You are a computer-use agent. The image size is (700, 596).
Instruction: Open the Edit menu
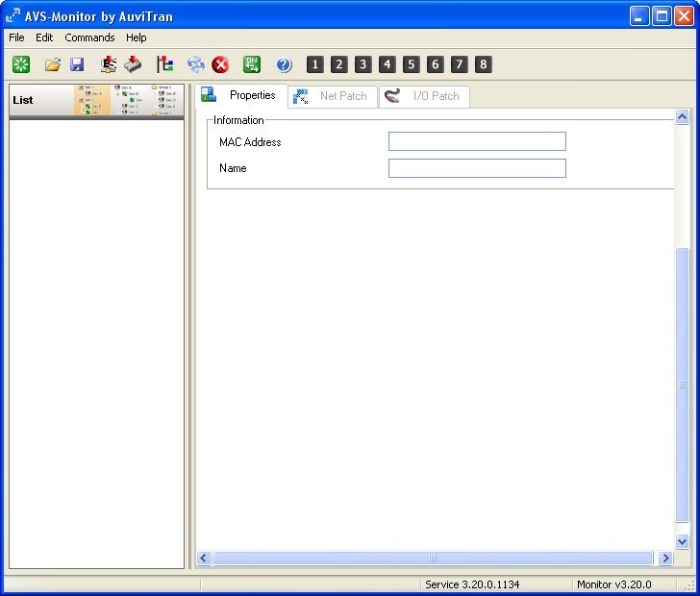pos(44,37)
